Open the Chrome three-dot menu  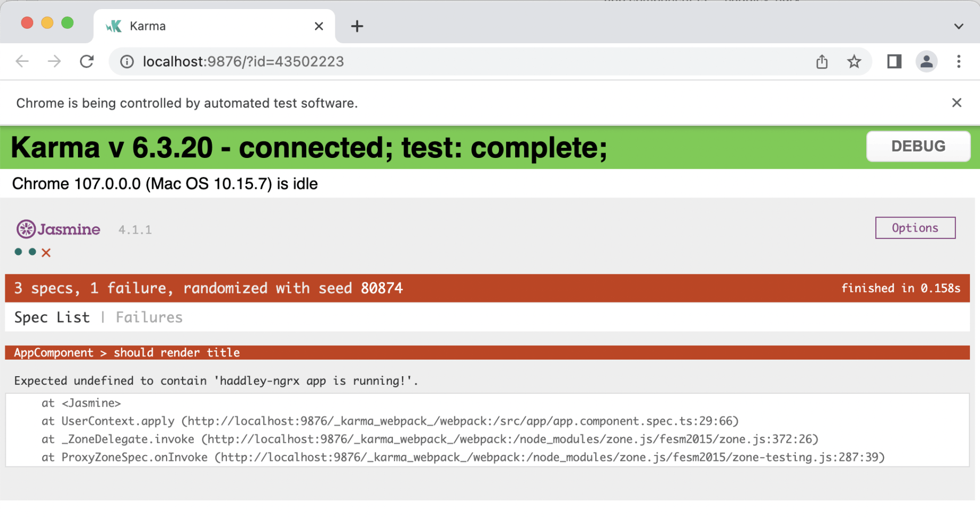pyautogui.click(x=959, y=62)
